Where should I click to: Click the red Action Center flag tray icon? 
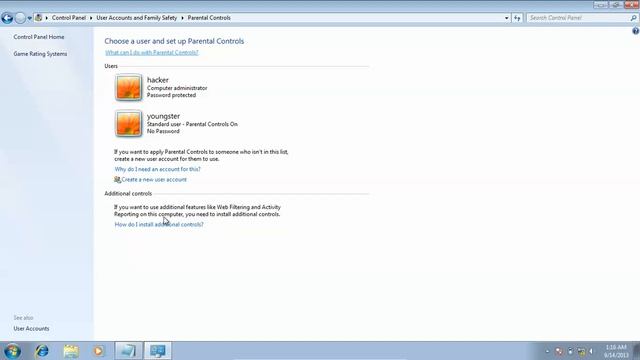pos(559,351)
